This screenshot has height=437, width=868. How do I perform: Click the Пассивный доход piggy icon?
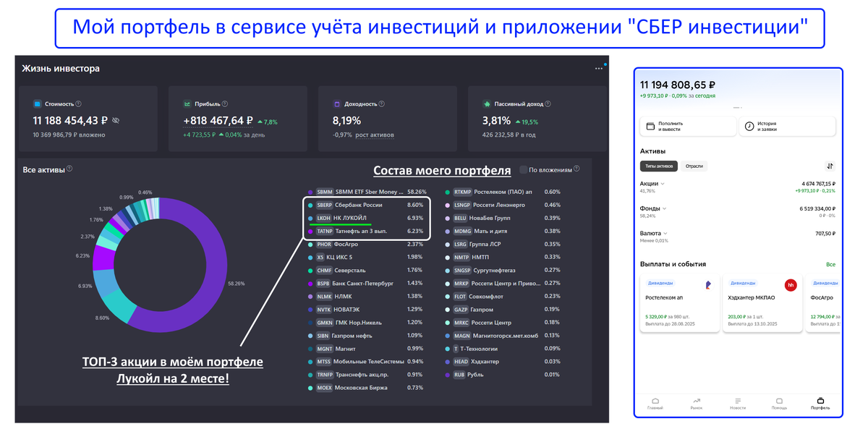click(x=487, y=104)
